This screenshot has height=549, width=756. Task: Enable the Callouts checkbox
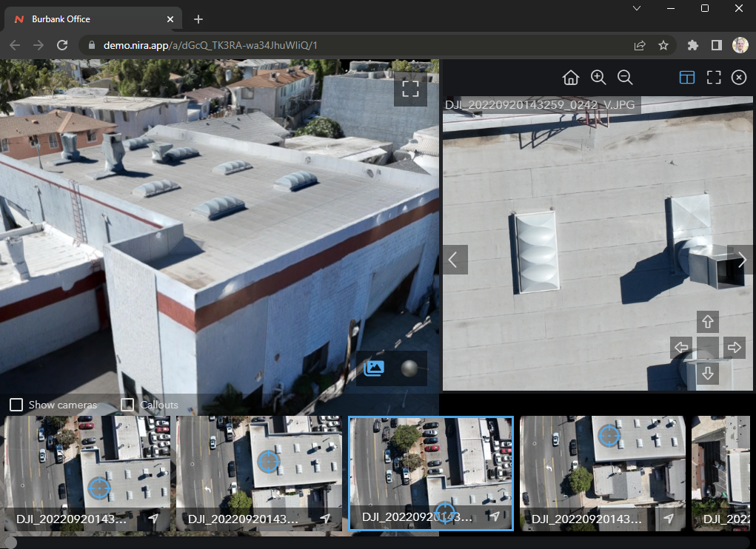tap(127, 405)
